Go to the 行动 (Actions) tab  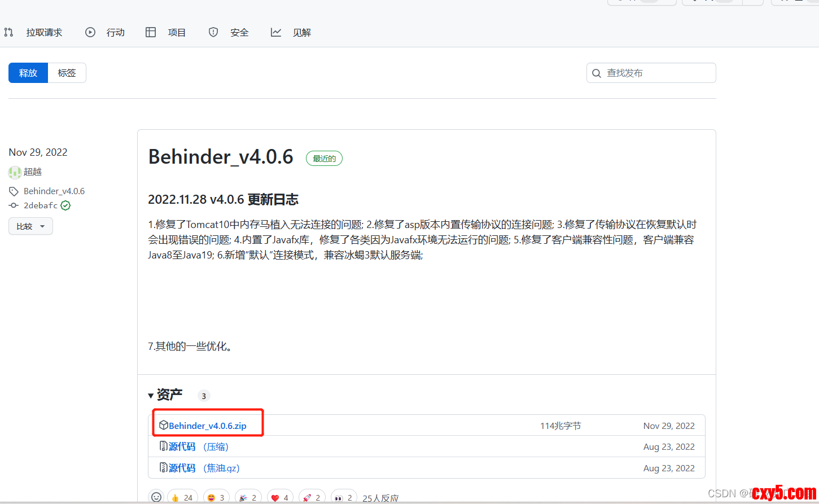click(115, 33)
